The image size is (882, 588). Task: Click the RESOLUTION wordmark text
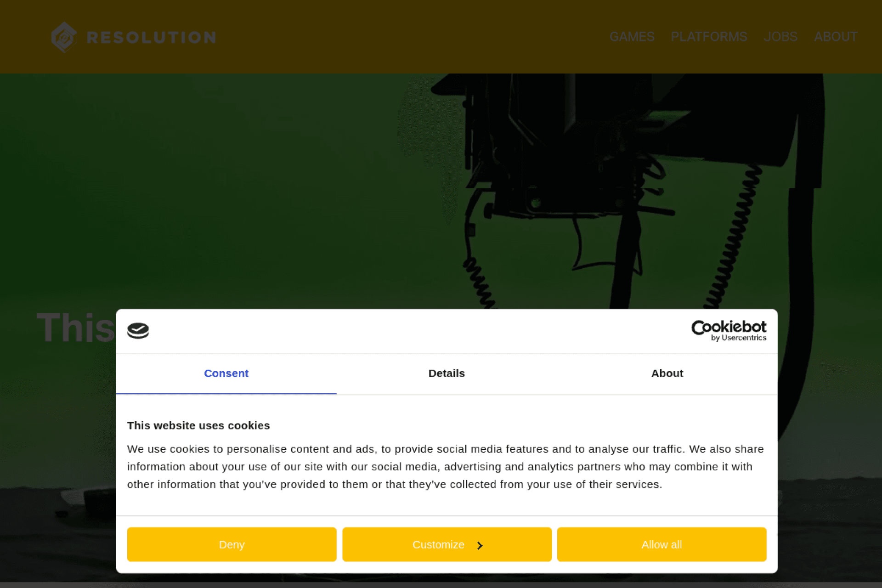pyautogui.click(x=152, y=38)
